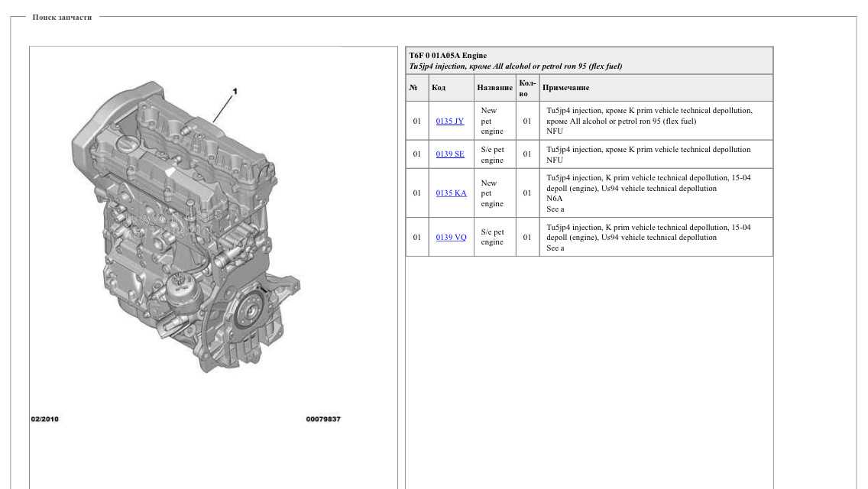Click the See a note in 0139 VQ row
868x489 pixels.
point(555,248)
